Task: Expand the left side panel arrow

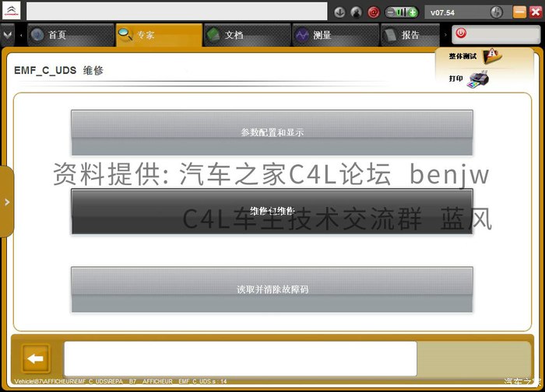Action: click(7, 201)
